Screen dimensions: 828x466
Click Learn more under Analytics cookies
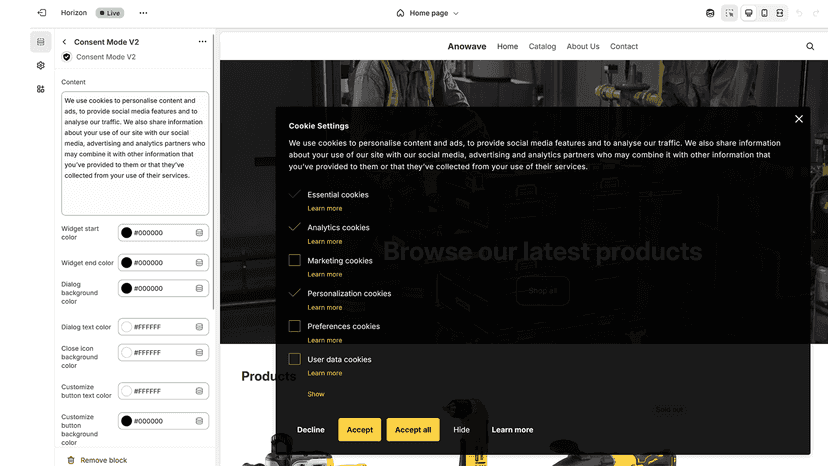pyautogui.click(x=325, y=241)
